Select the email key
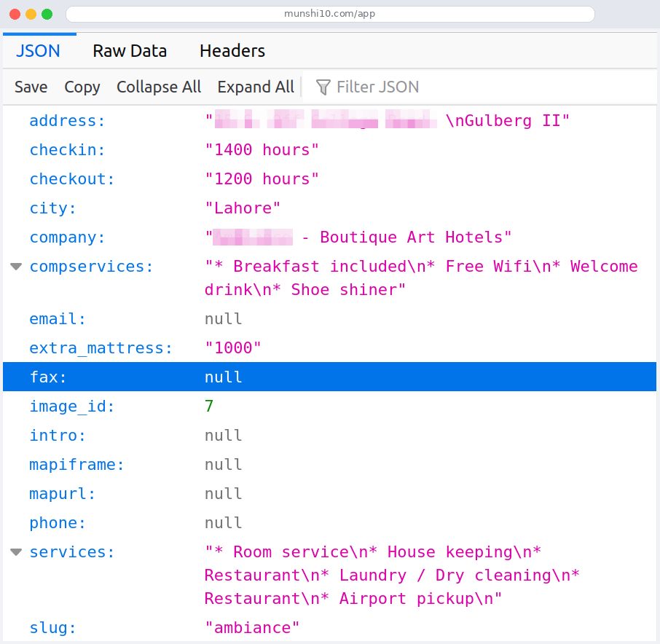Screen dimensions: 660x644 pos(58,318)
